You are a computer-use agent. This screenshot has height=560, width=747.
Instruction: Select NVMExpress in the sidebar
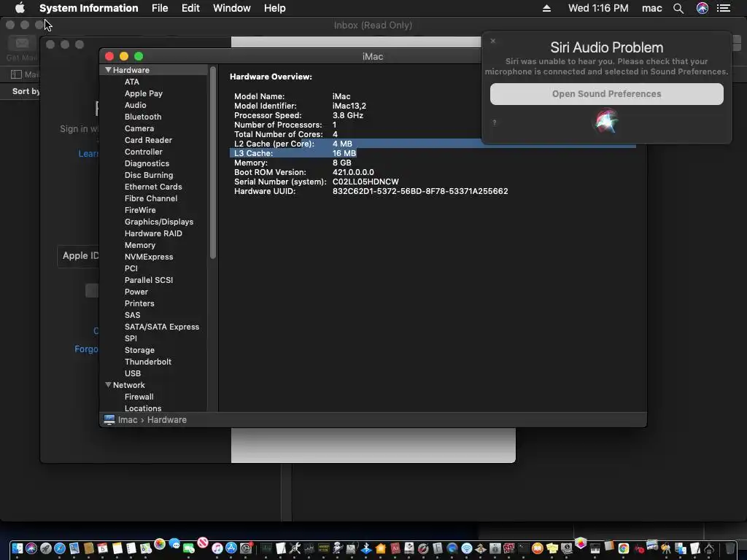(149, 257)
